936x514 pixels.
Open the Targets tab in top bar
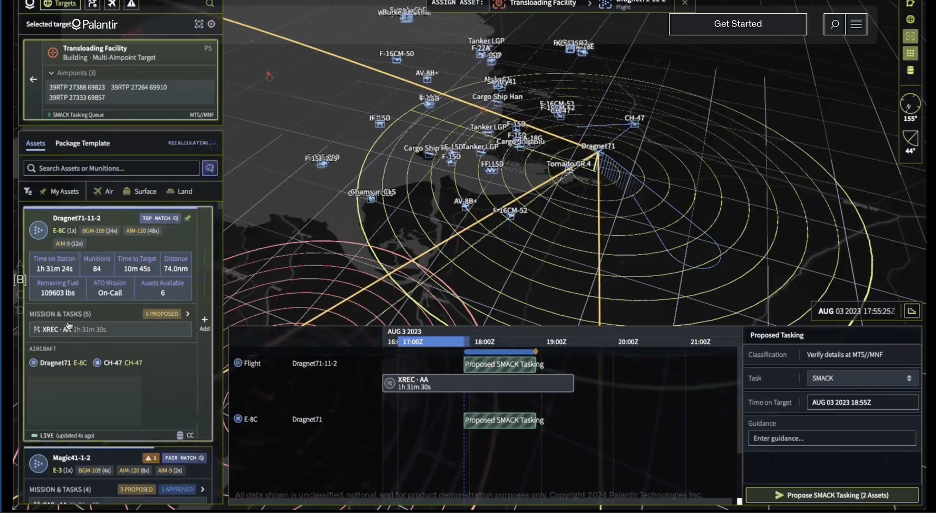click(x=61, y=4)
